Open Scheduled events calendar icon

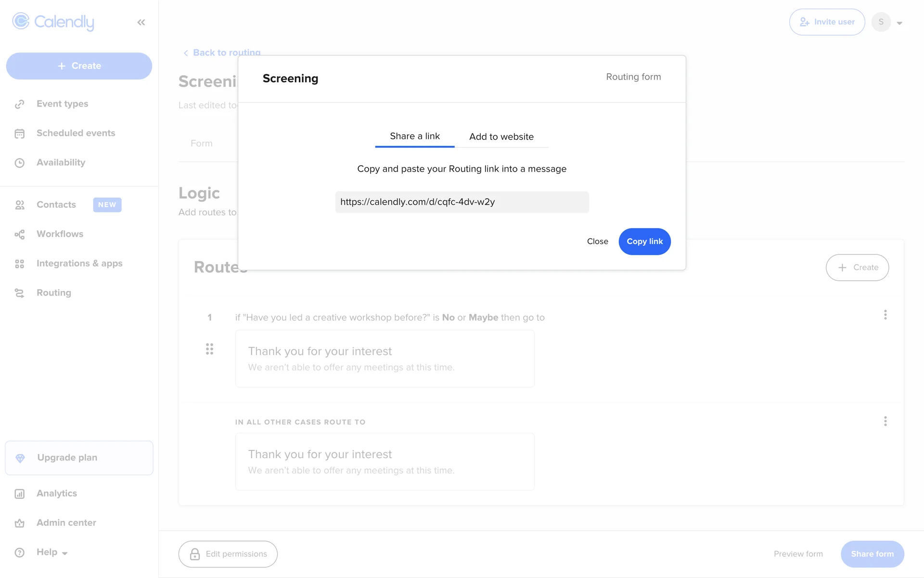pyautogui.click(x=19, y=133)
